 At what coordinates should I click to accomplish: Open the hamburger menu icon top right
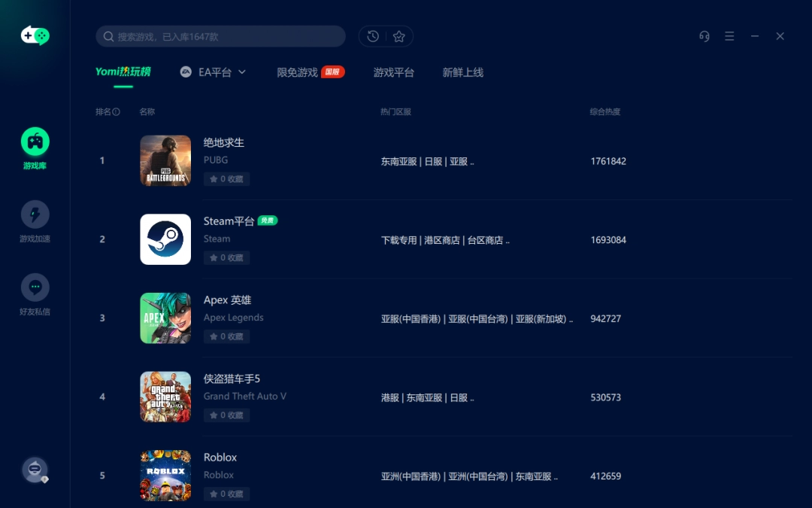click(x=729, y=35)
